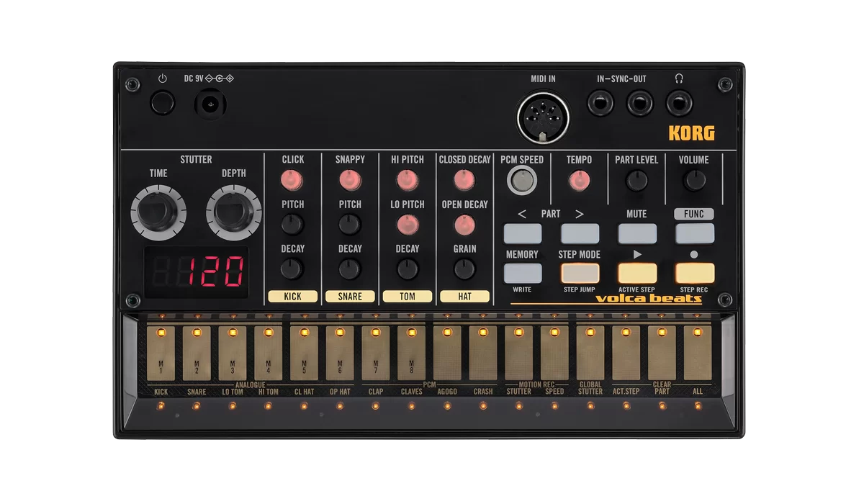Click the kick CLICK knob
Viewport: 864px width, 504px height.
click(292, 180)
